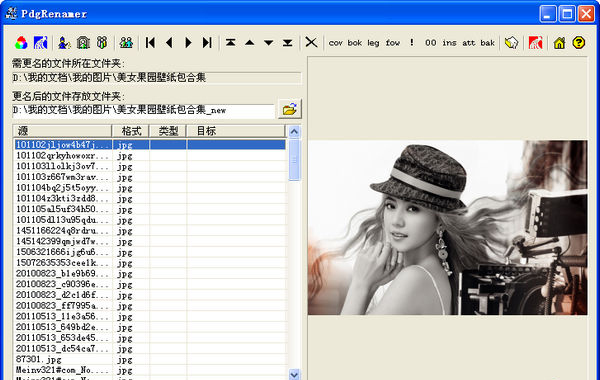Select file 101105dl13u95qdu...
This screenshot has width=600, height=380.
tap(150, 220)
